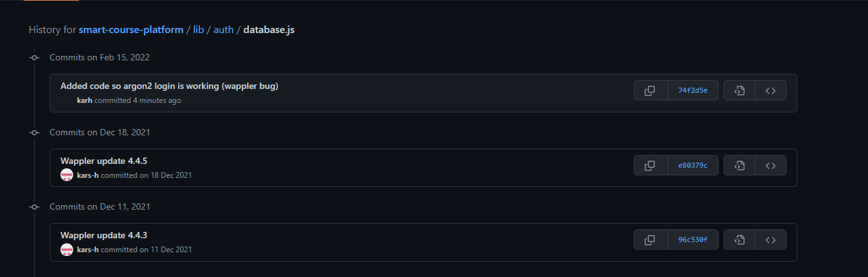Copy full SHA for commit 74f2d5e
This screenshot has height=277, width=868.
pos(650,91)
